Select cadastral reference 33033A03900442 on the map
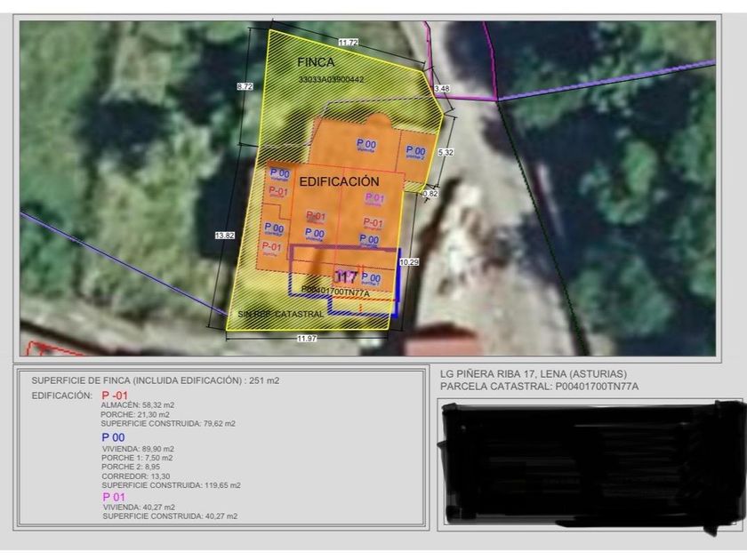This screenshot has width=747, height=560. (x=331, y=79)
